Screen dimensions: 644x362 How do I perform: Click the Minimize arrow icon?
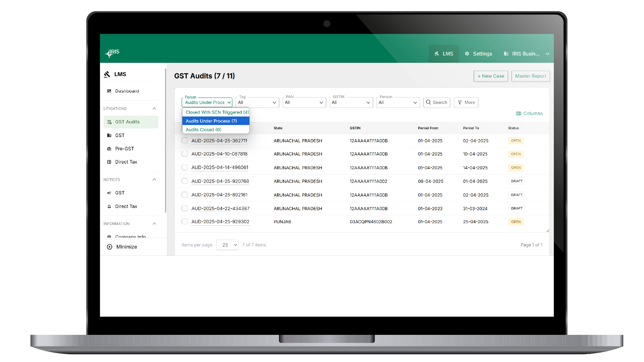(x=110, y=247)
